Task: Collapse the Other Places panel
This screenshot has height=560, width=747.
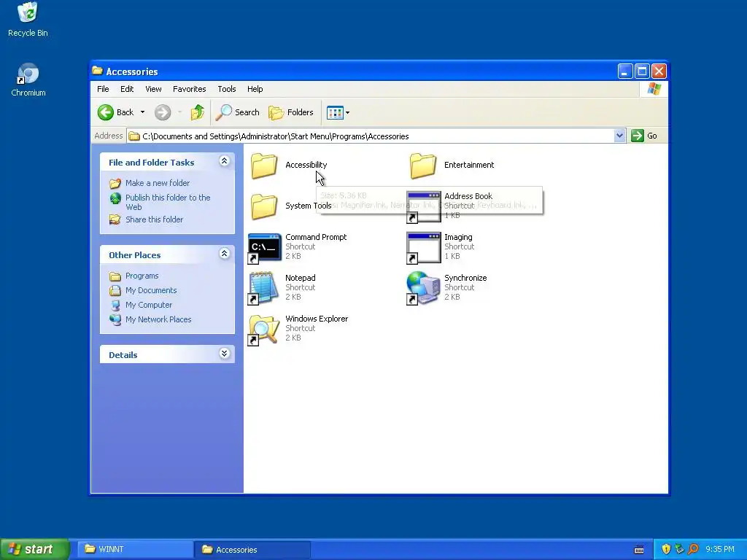Action: (x=225, y=253)
